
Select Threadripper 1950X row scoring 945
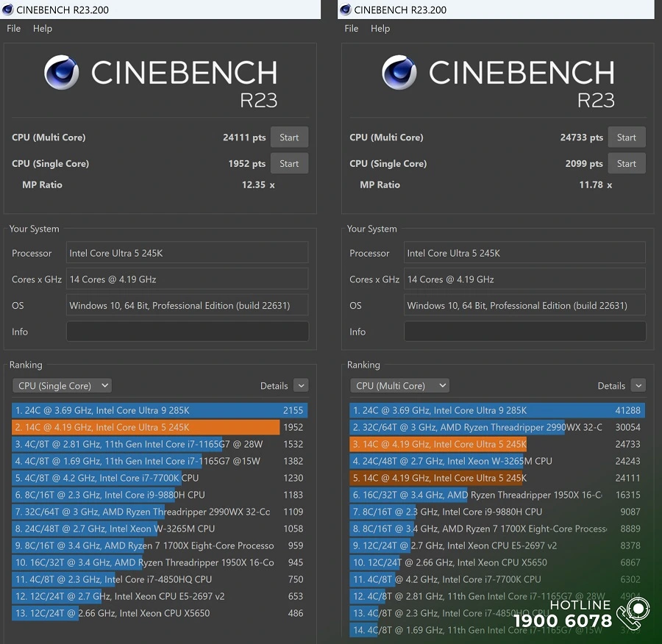pyautogui.click(x=160, y=562)
